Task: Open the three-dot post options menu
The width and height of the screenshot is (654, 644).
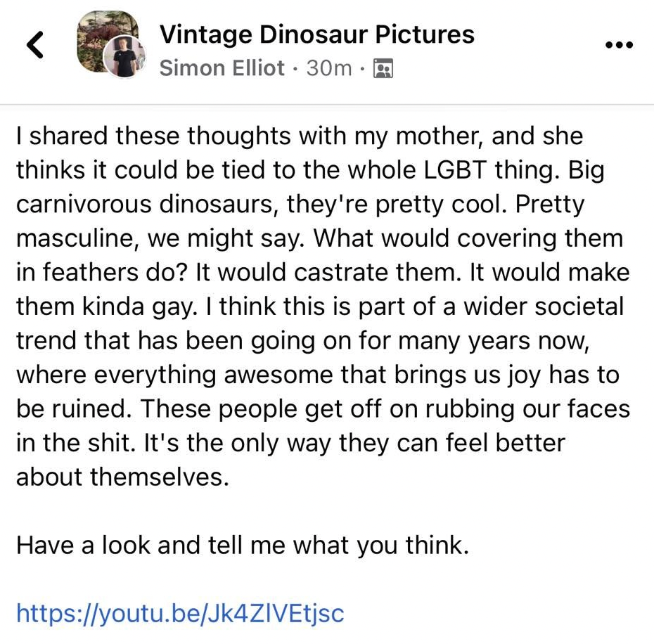Action: click(x=619, y=45)
